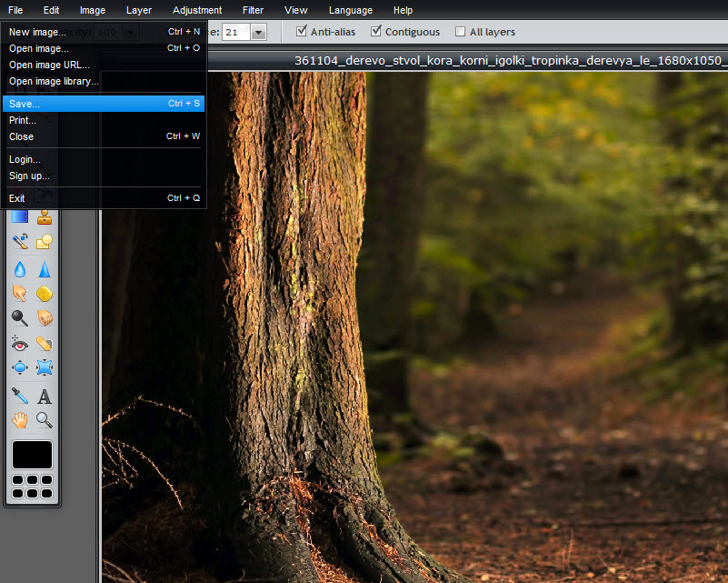Pick the top-left small black swatch

[x=17, y=479]
